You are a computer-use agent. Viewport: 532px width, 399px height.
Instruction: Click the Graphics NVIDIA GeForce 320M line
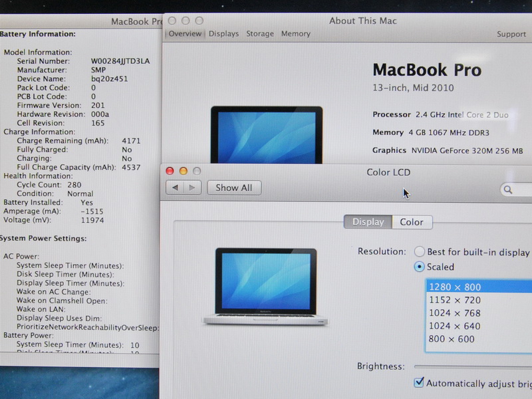coord(448,150)
